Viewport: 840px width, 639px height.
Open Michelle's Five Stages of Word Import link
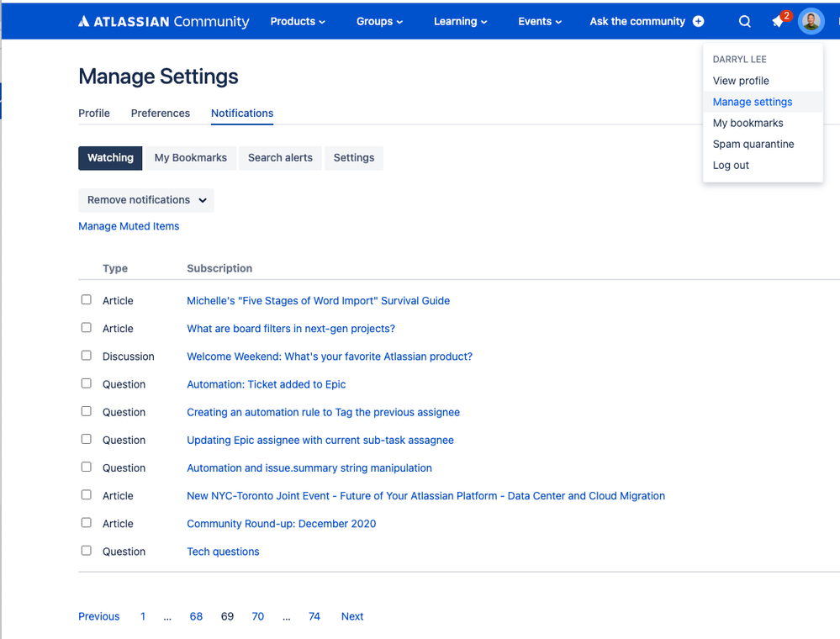(318, 301)
